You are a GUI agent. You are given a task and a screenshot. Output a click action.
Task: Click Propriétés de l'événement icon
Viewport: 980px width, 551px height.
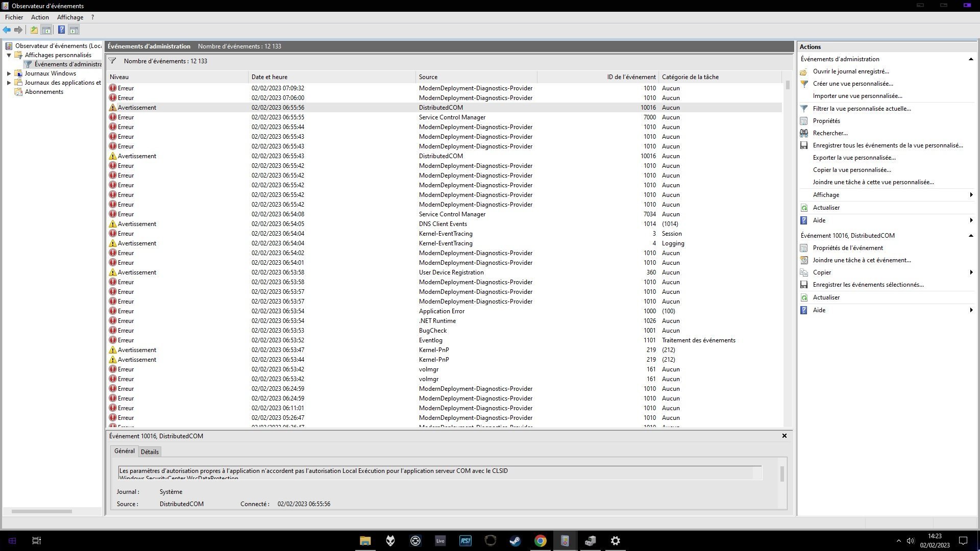tap(804, 248)
